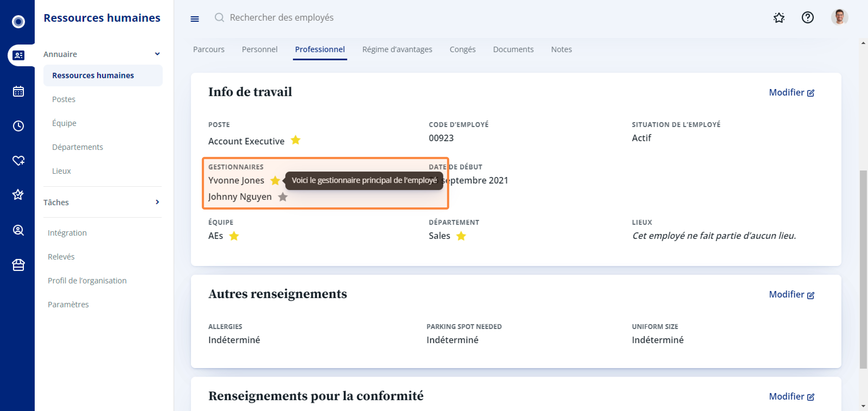Click the employee code 00923
Image resolution: width=868 pixels, height=411 pixels.
[x=441, y=138]
